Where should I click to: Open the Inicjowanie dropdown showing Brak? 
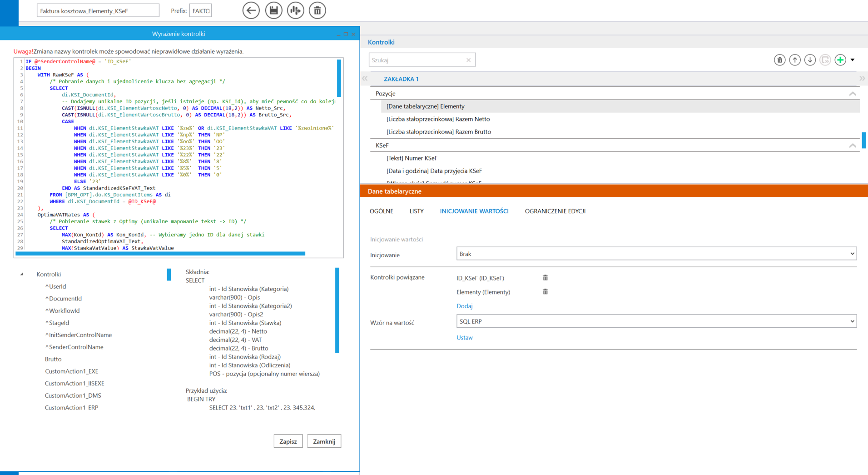pyautogui.click(x=656, y=254)
